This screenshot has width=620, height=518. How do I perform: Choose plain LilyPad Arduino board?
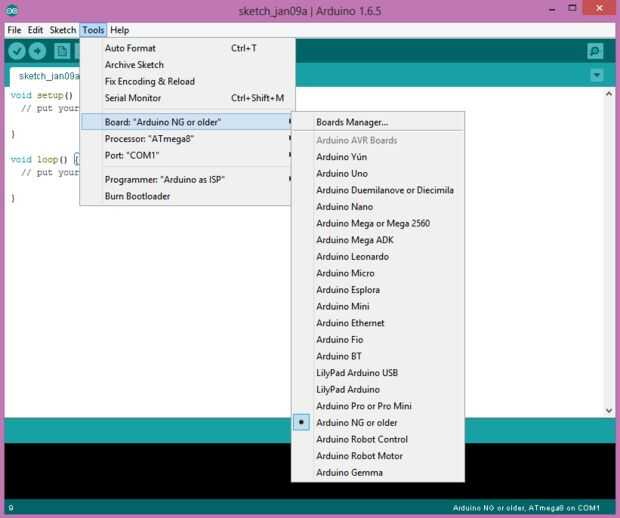(378, 389)
